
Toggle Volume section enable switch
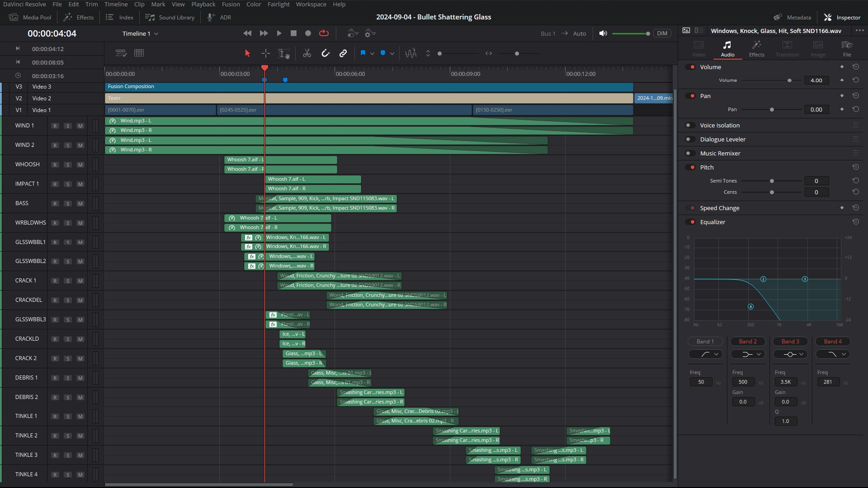(x=690, y=67)
